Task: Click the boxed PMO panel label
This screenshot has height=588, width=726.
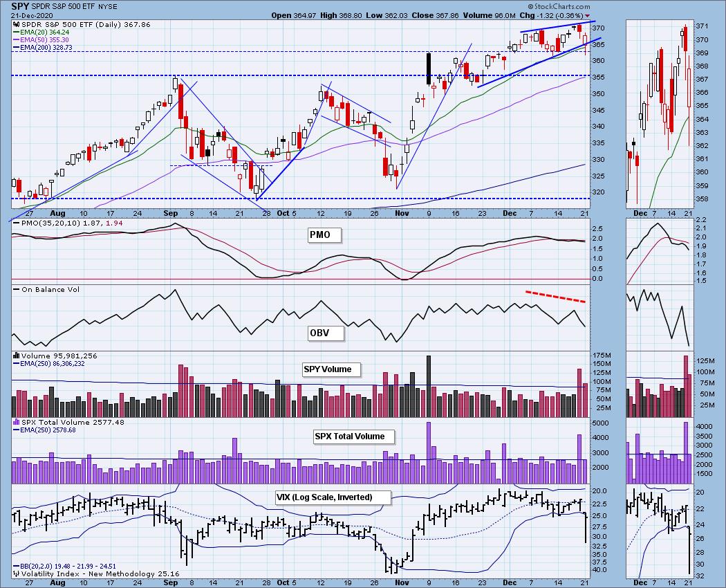Action: coord(324,235)
